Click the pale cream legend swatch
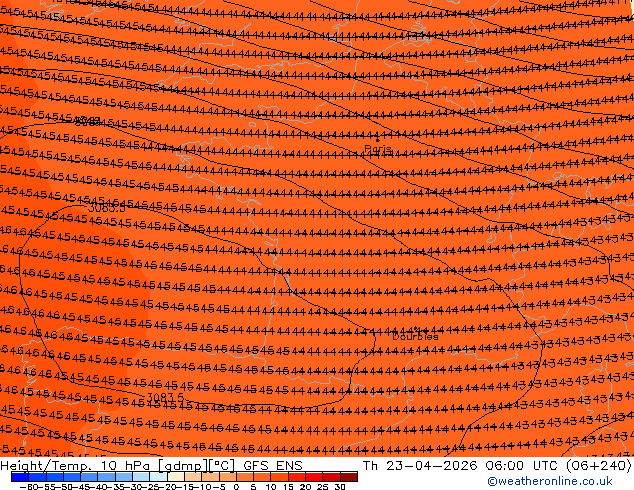 176,477
